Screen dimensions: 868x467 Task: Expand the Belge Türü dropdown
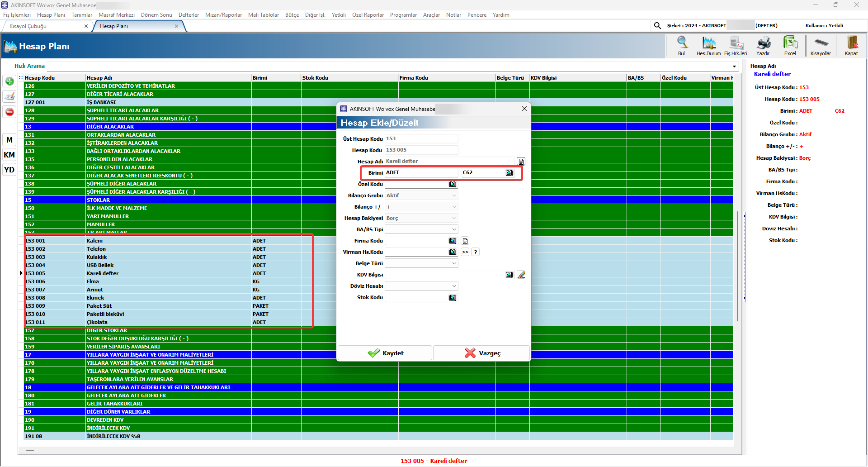tap(454, 263)
